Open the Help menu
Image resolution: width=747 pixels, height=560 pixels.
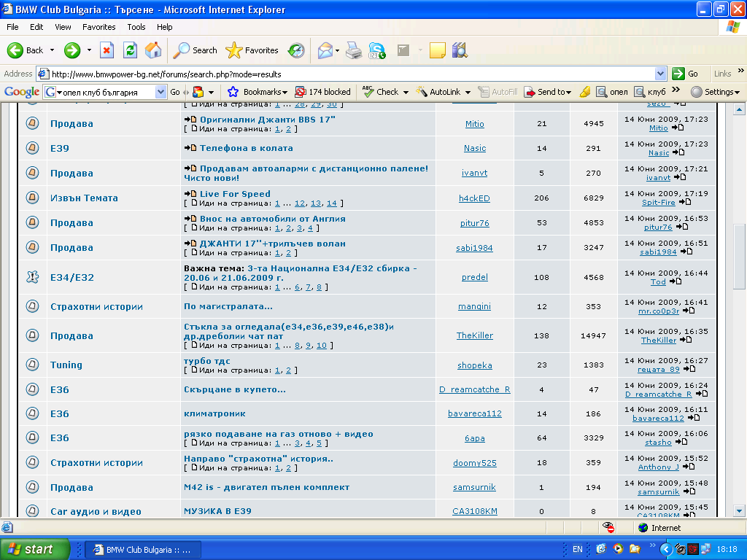[164, 27]
